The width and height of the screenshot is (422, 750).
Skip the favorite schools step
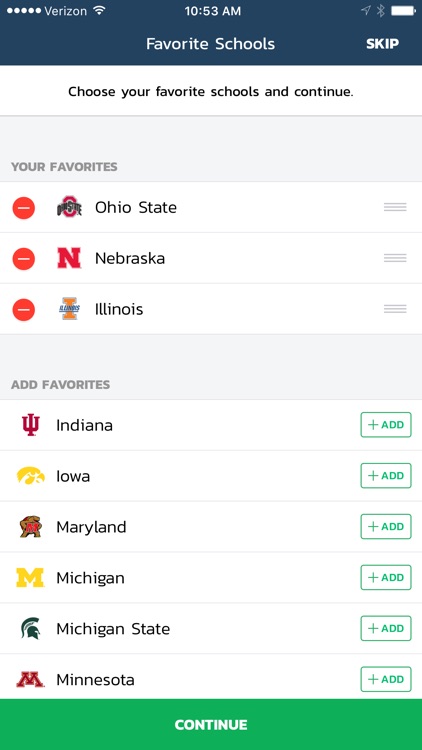382,44
